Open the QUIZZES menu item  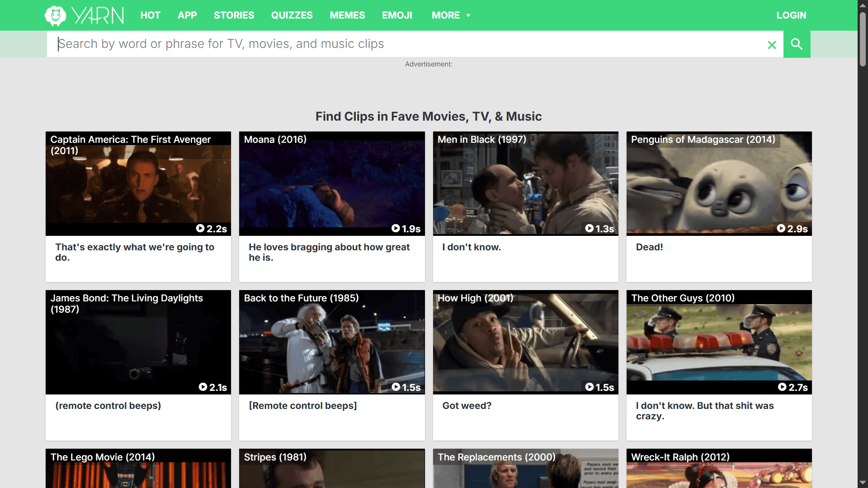click(292, 15)
